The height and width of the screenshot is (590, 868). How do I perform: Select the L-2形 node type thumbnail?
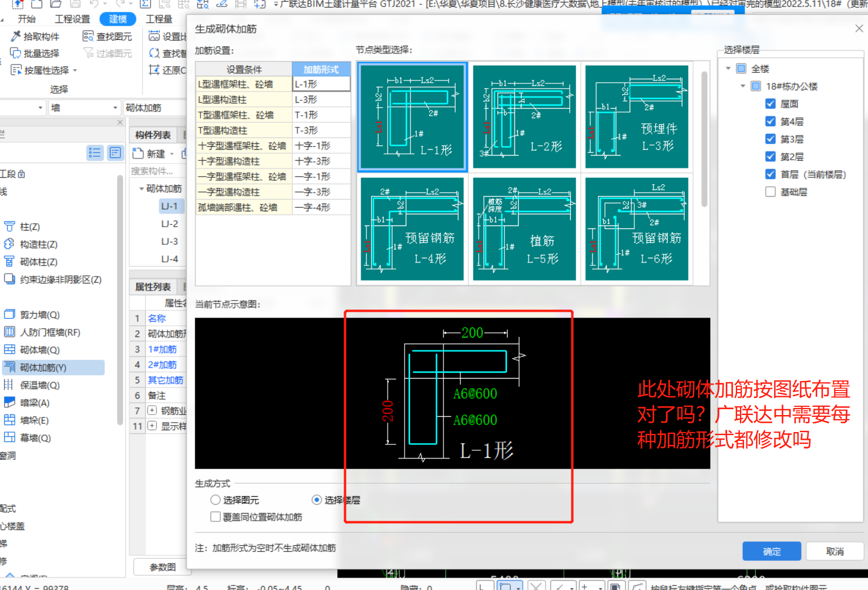click(523, 116)
